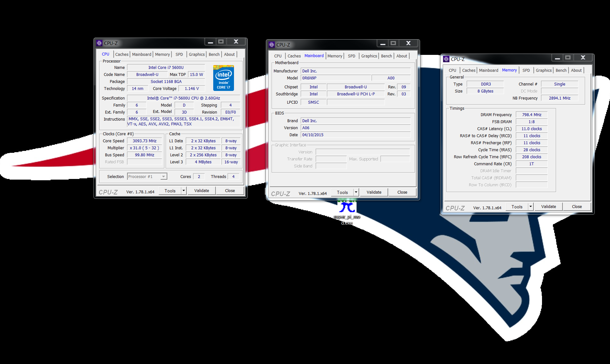This screenshot has width=610, height=364.
Task: Select Memory tab in middle window
Action: [x=335, y=56]
